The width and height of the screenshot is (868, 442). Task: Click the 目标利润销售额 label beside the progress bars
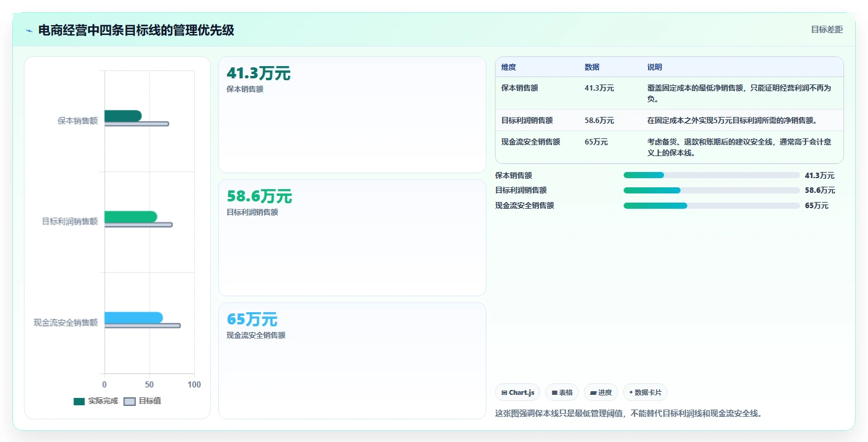click(x=521, y=190)
